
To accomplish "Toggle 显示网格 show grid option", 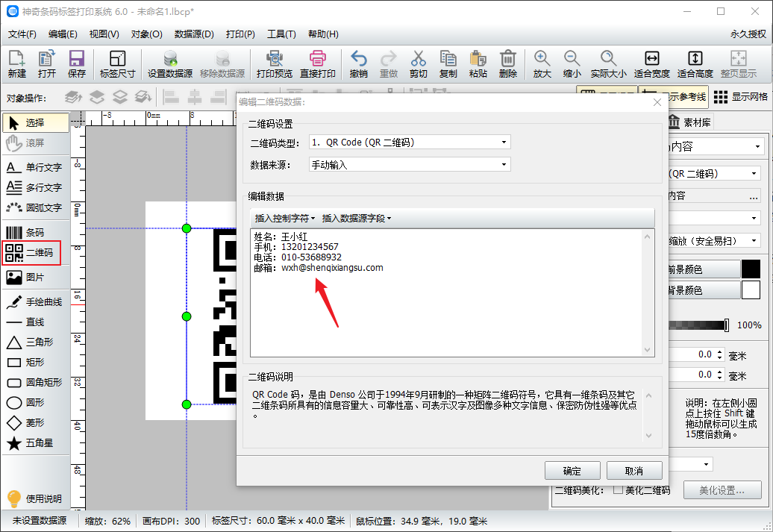I will click(740, 97).
